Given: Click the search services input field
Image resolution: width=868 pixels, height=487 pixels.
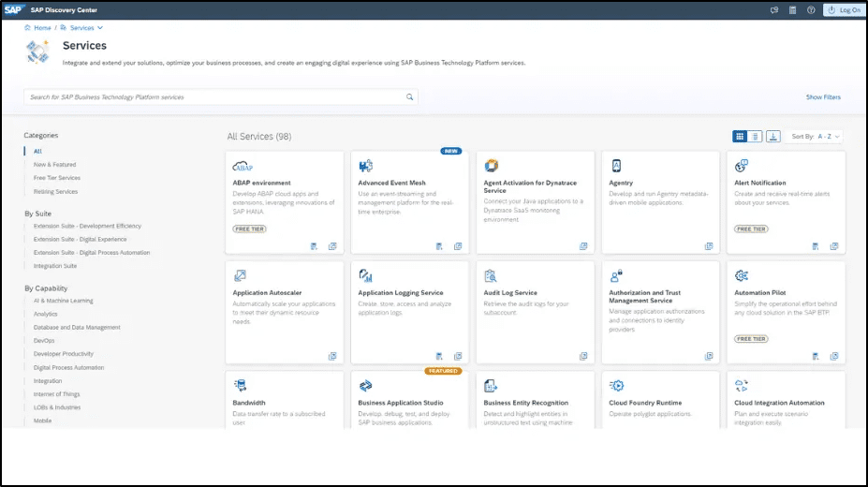Looking at the screenshot, I should coord(220,96).
